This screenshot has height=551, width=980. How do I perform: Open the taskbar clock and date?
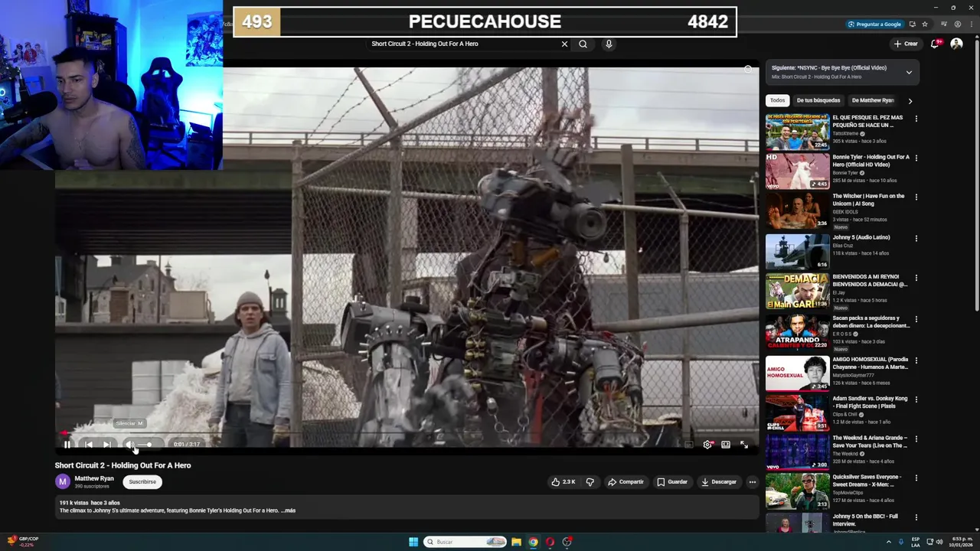pos(961,542)
